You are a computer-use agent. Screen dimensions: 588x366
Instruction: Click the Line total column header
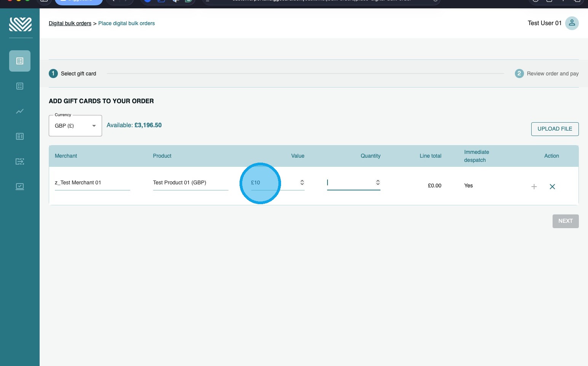point(430,156)
